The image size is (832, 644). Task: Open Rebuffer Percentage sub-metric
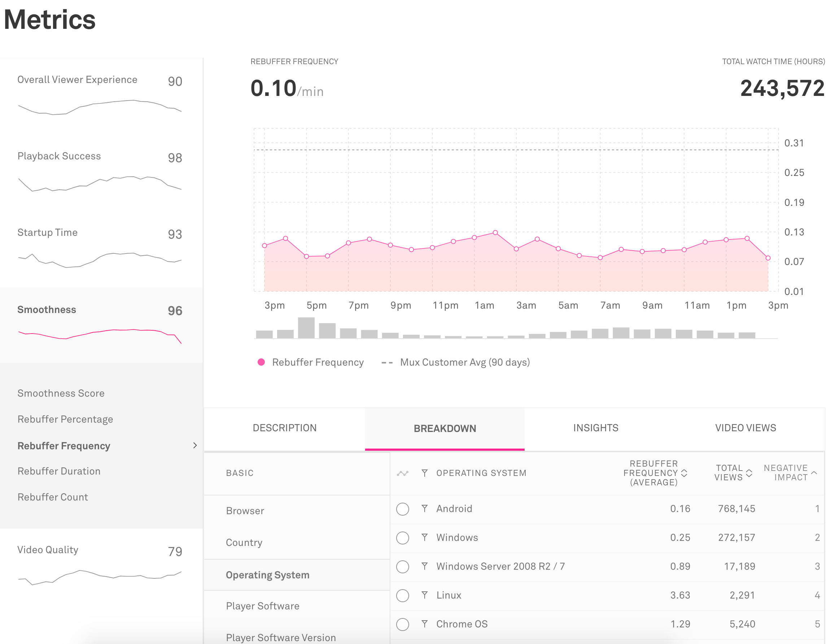65,419
